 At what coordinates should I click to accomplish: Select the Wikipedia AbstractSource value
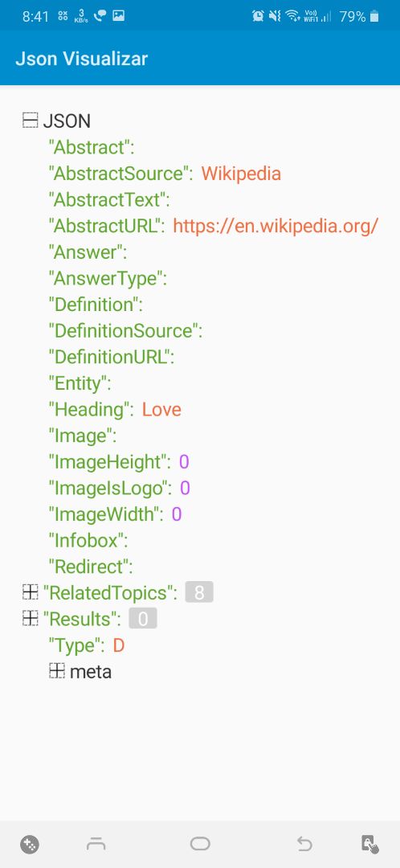click(241, 174)
